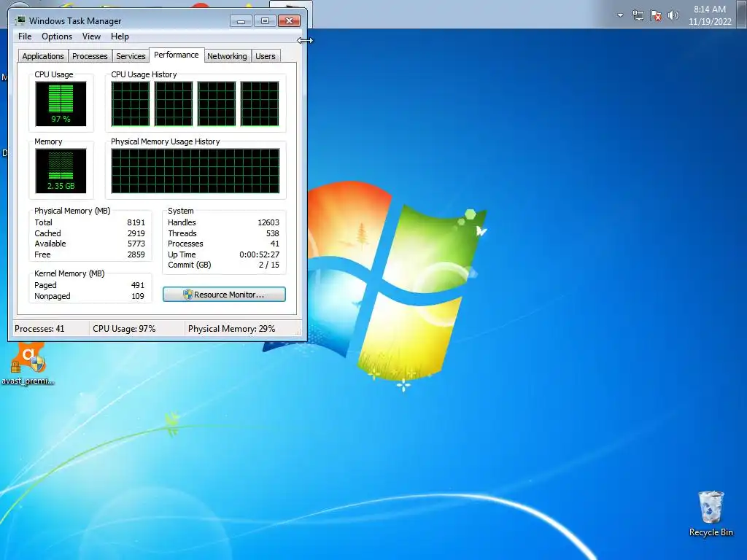Switch to the Services tab

pos(131,56)
